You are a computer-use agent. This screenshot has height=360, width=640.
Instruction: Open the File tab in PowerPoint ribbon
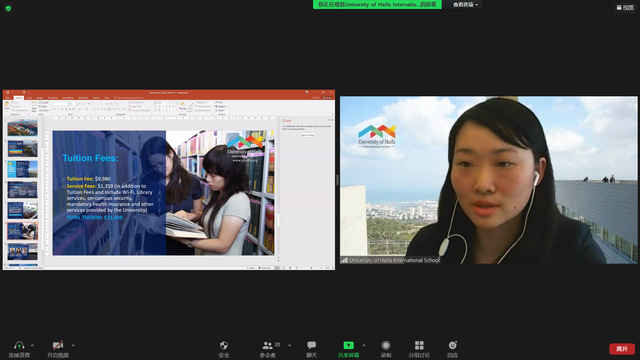[8, 98]
